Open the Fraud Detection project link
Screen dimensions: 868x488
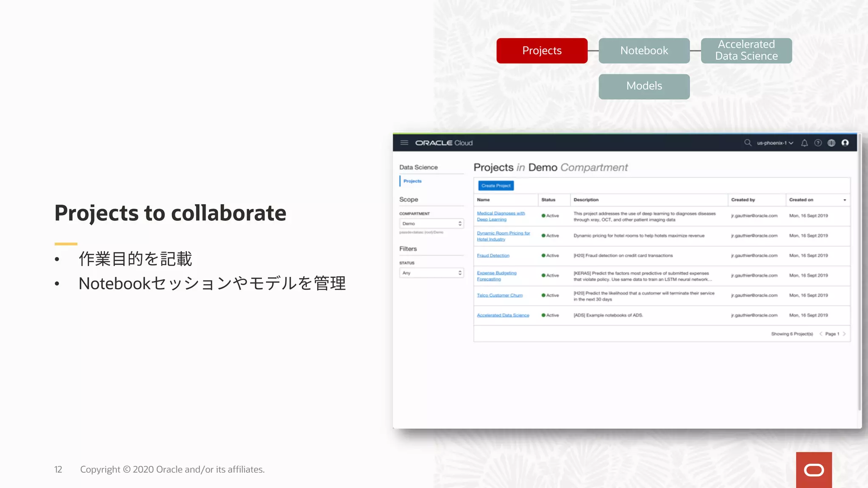pyautogui.click(x=493, y=255)
